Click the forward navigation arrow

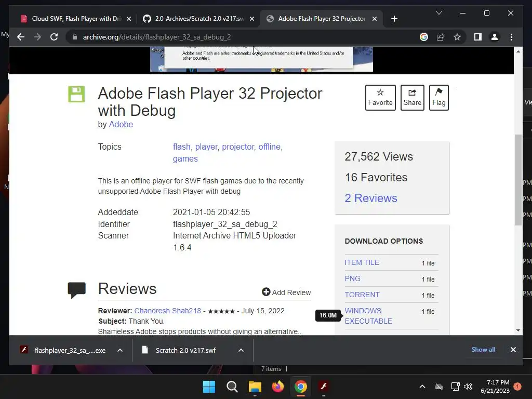[37, 37]
